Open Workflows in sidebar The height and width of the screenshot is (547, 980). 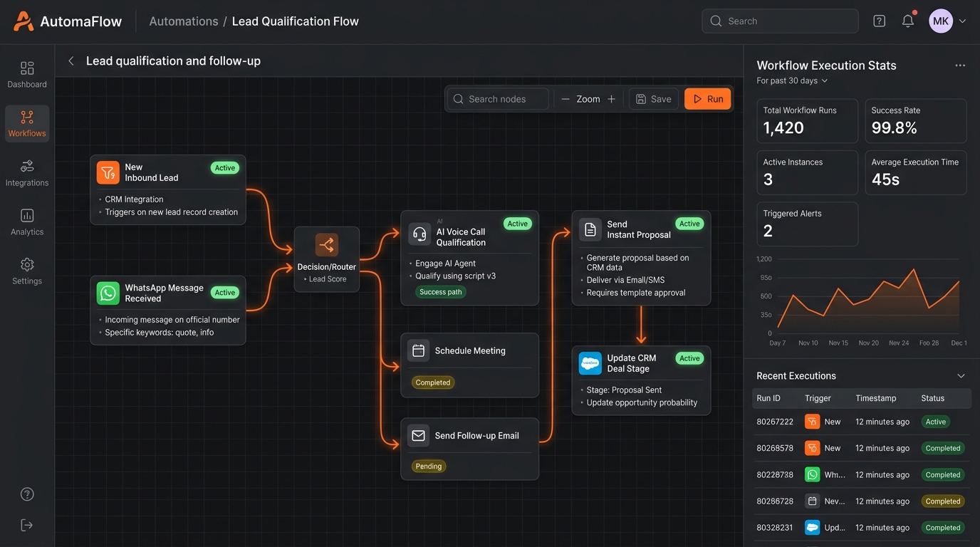(27, 124)
